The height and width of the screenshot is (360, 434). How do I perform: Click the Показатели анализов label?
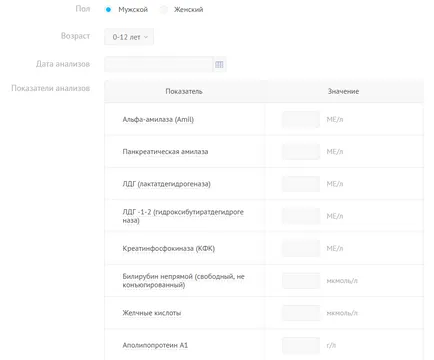[x=51, y=88]
